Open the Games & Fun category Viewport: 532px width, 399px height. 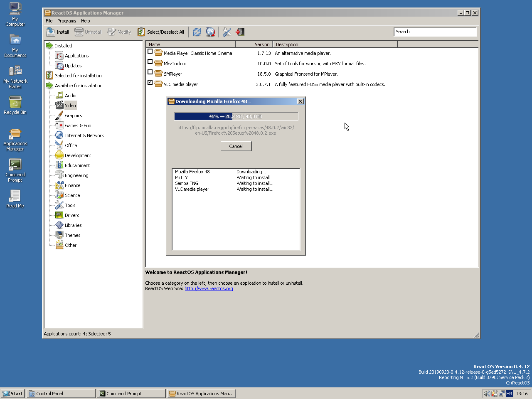coord(78,126)
